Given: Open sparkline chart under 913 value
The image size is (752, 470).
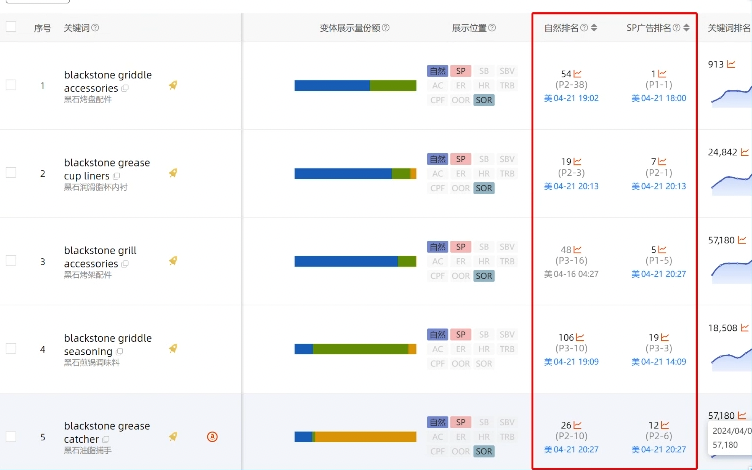Looking at the screenshot, I should pyautogui.click(x=731, y=95).
